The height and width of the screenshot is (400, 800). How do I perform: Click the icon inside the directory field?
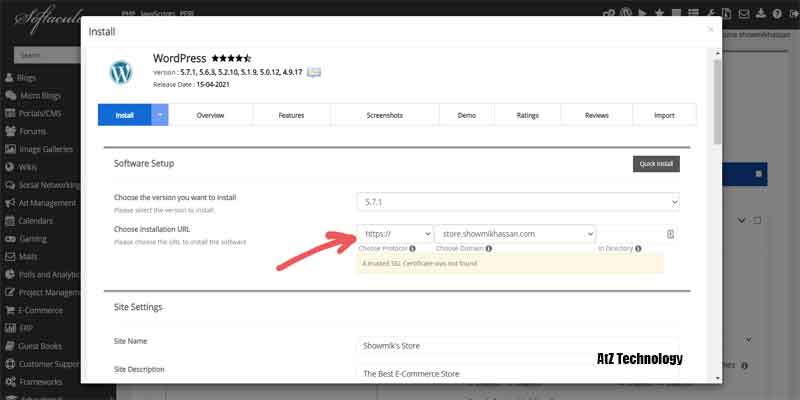670,234
